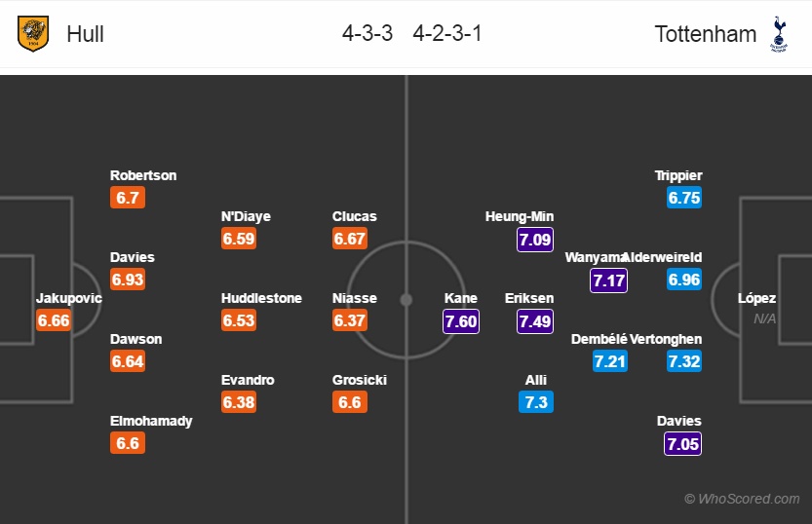This screenshot has height=524, width=812.
Task: Click Elmohamady's 6.6 rating badge
Action: (128, 443)
